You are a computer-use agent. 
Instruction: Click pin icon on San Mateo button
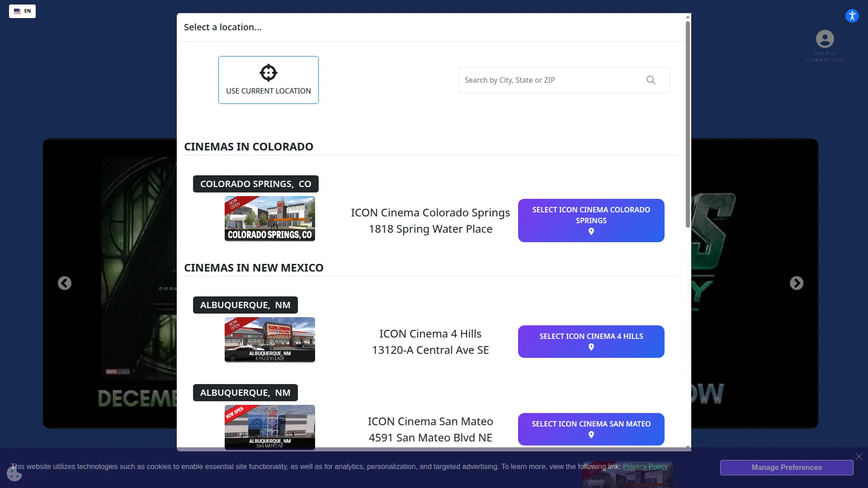591,435
